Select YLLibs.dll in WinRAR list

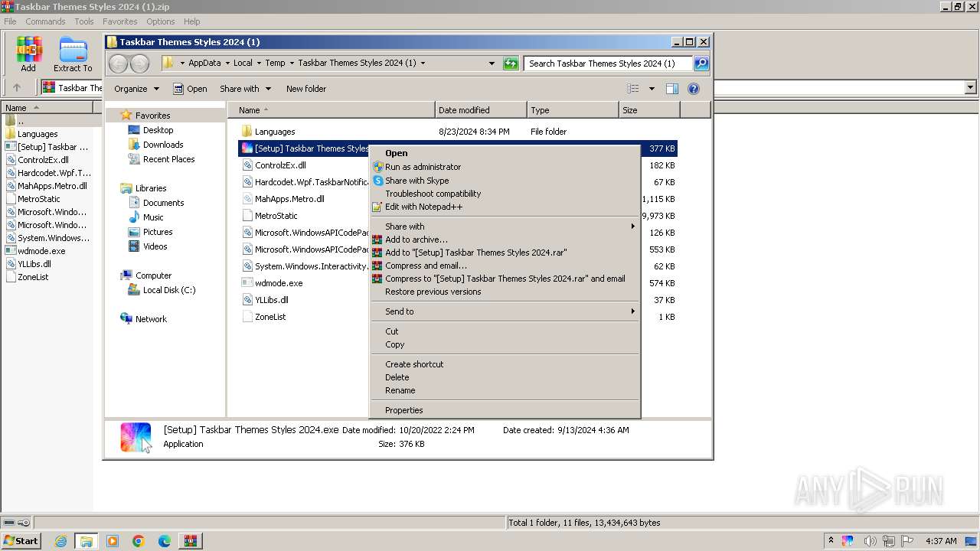coord(34,264)
